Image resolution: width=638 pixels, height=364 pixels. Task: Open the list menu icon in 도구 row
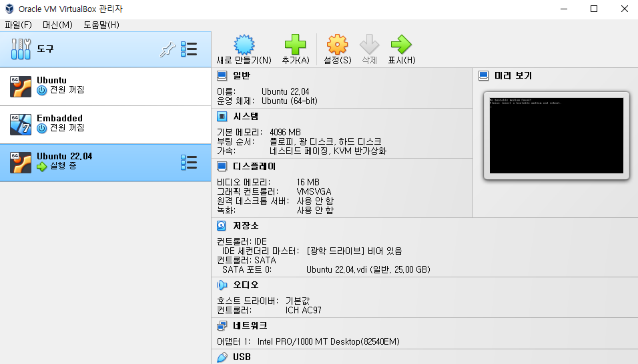point(189,49)
